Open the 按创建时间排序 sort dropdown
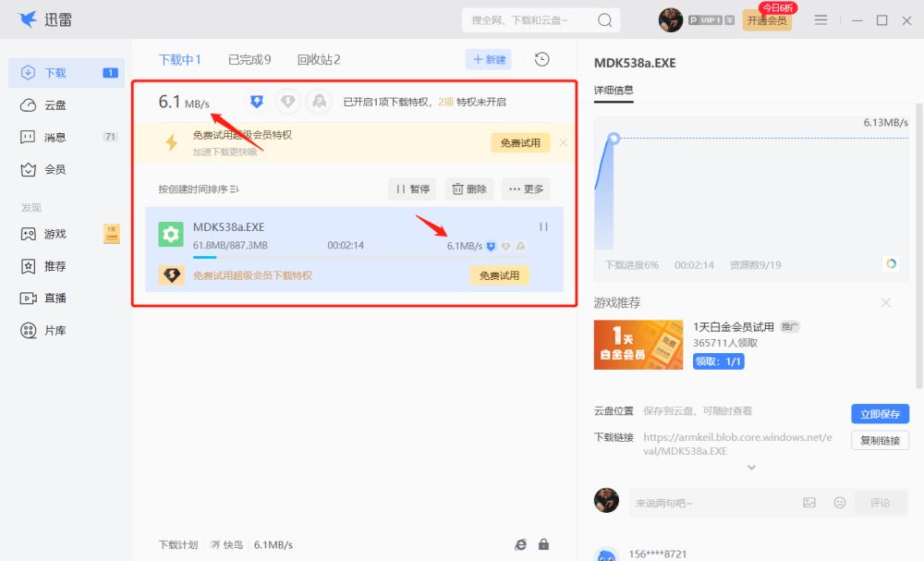The width and height of the screenshot is (924, 561). coord(198,189)
